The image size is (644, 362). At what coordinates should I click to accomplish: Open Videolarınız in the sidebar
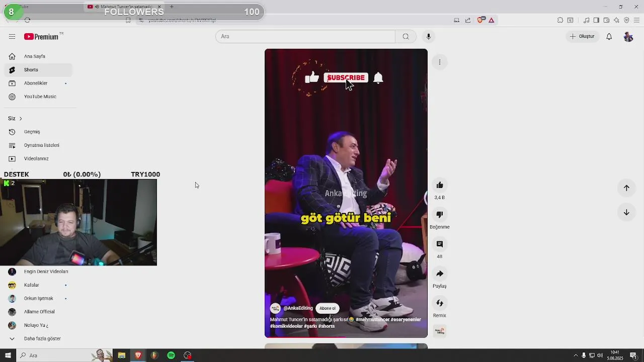point(38,158)
